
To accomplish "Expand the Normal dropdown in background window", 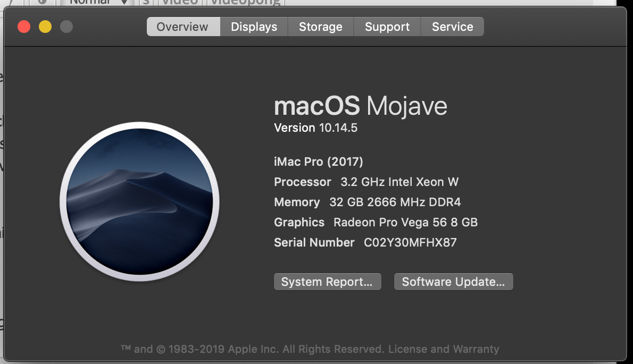I will coord(99,2).
